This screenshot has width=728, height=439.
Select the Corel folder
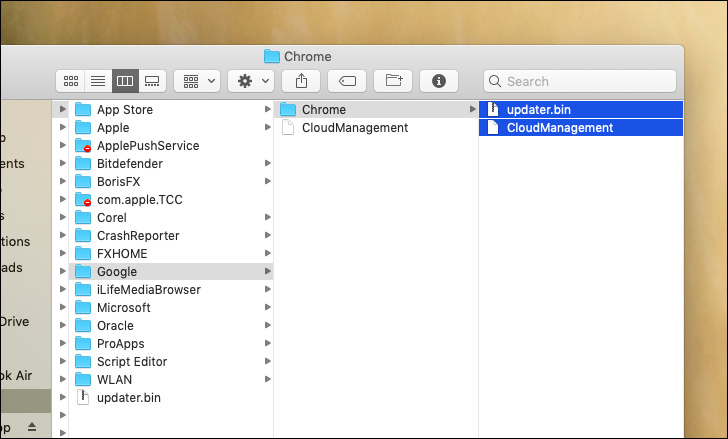[x=171, y=218]
